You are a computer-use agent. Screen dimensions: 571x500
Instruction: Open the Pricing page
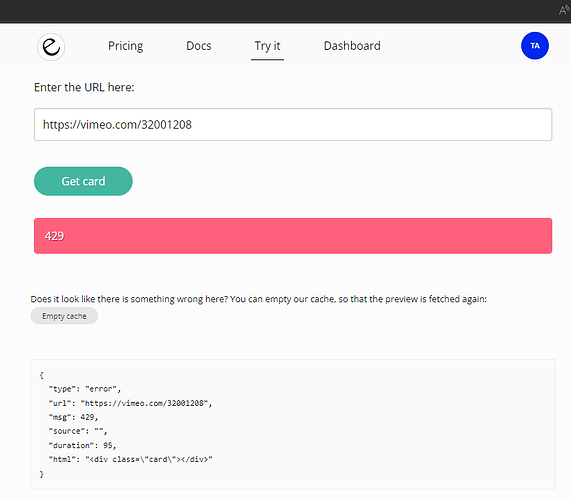125,46
